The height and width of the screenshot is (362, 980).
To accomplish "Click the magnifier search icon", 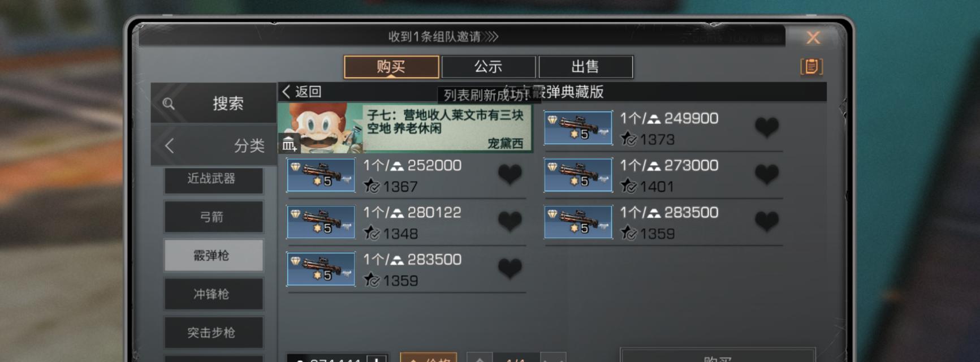I will 169,104.
